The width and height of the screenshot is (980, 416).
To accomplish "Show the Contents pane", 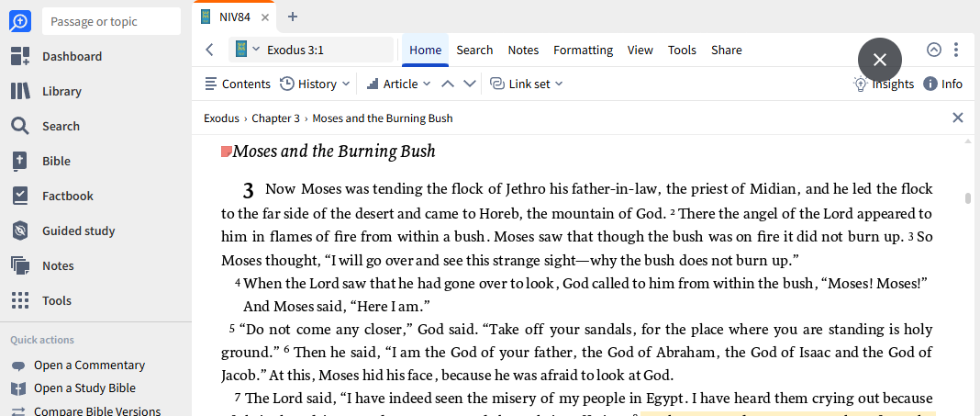I will (238, 84).
